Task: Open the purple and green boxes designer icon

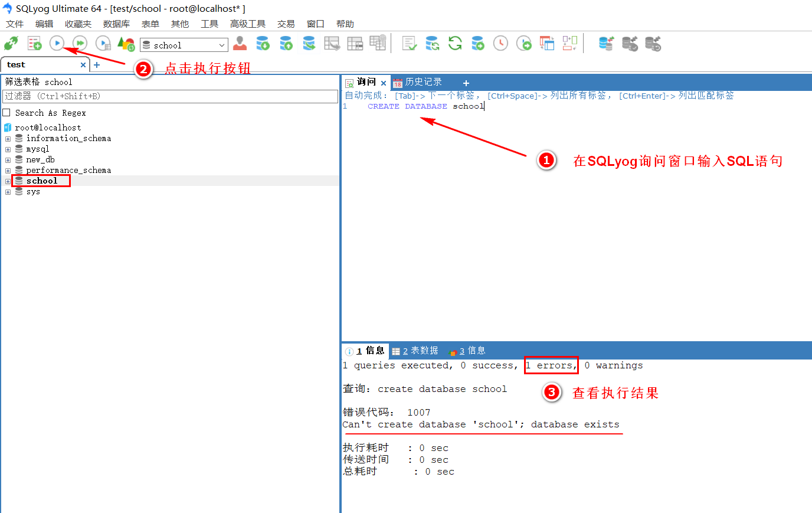Action: [570, 44]
